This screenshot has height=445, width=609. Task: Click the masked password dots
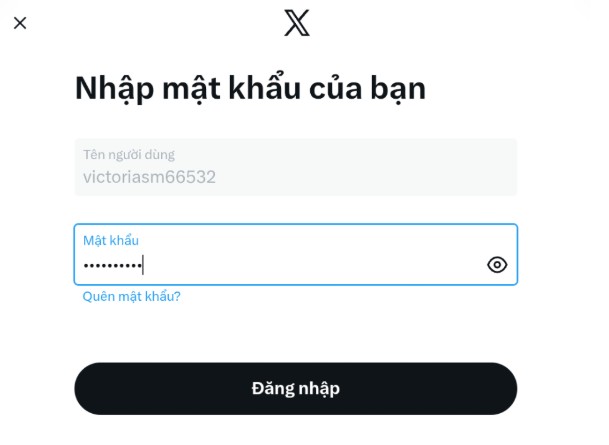112,266
